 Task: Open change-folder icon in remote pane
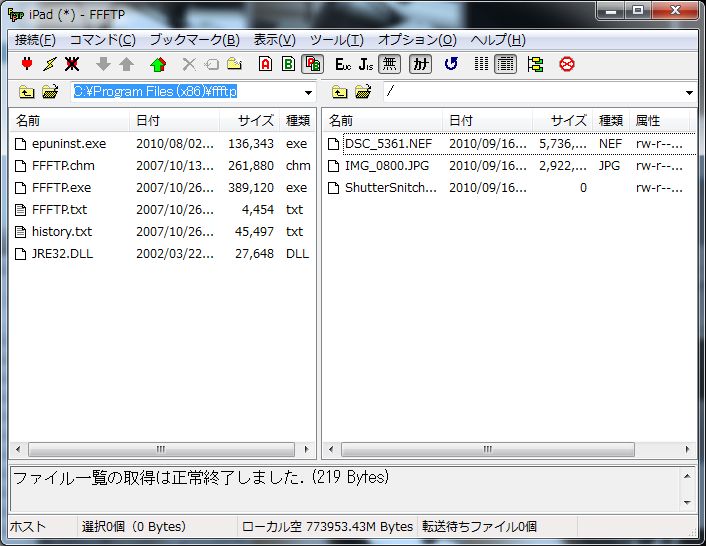(x=363, y=92)
